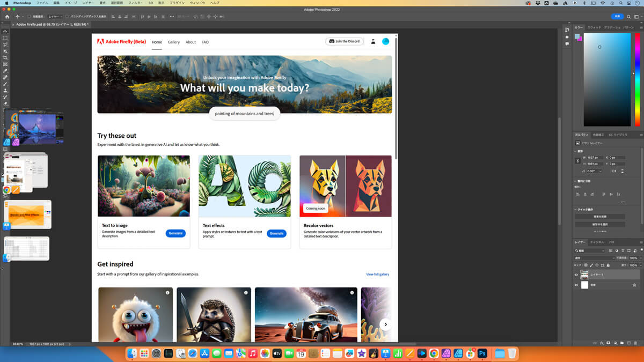The width and height of the screenshot is (644, 362).
Task: Select the Crop tool
Action: tap(5, 57)
